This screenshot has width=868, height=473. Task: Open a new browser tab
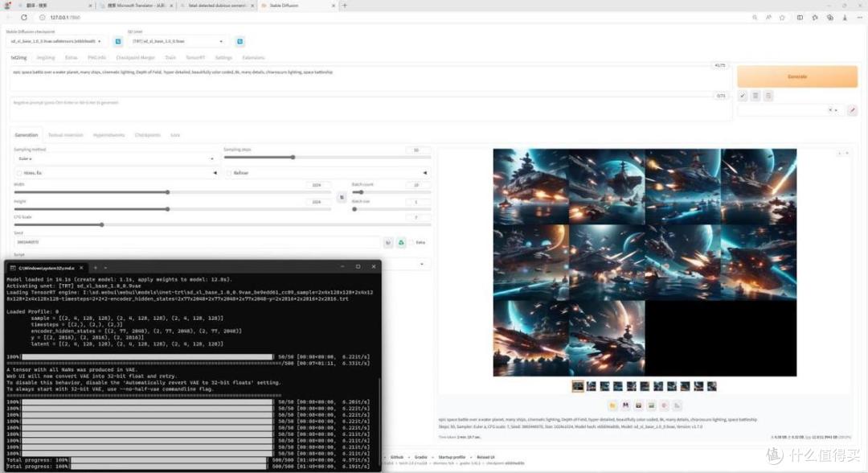(344, 6)
